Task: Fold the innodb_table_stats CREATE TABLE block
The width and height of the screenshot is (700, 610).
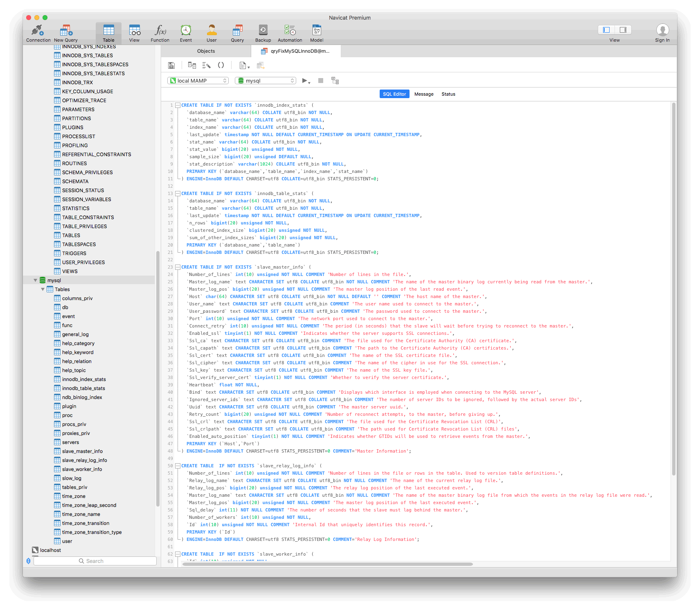Action: pos(178,194)
